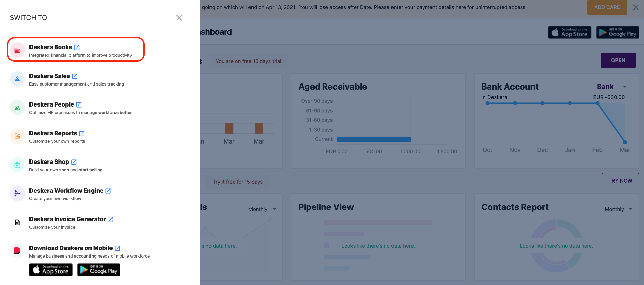
Task: Click 'Customize your invoice' description
Action: tap(52, 227)
